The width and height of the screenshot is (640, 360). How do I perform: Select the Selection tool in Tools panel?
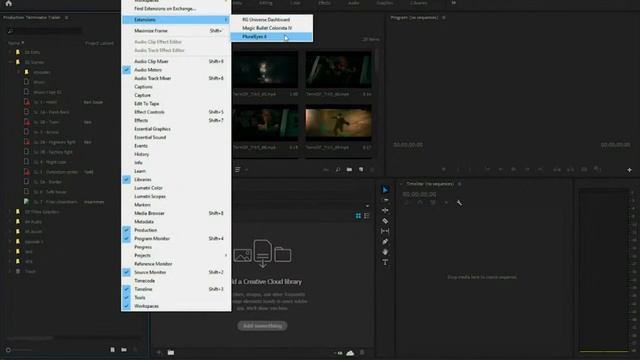(385, 190)
